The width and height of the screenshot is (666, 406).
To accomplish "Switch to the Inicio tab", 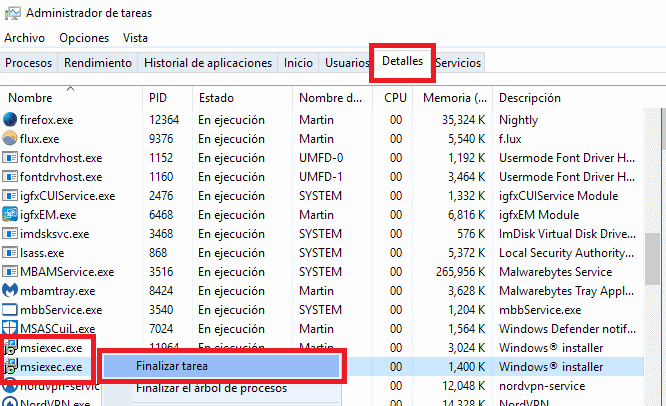I will click(298, 63).
